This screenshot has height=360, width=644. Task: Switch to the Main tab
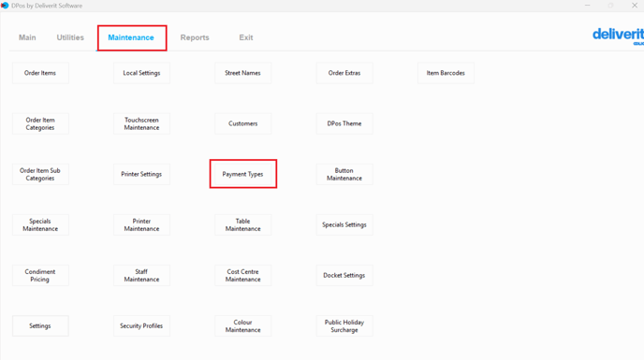tap(27, 37)
